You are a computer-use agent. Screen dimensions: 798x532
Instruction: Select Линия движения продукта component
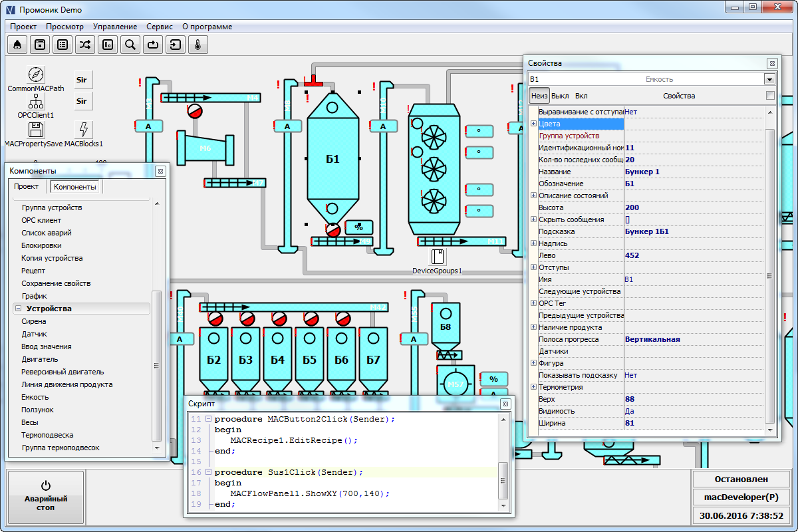pyautogui.click(x=66, y=384)
